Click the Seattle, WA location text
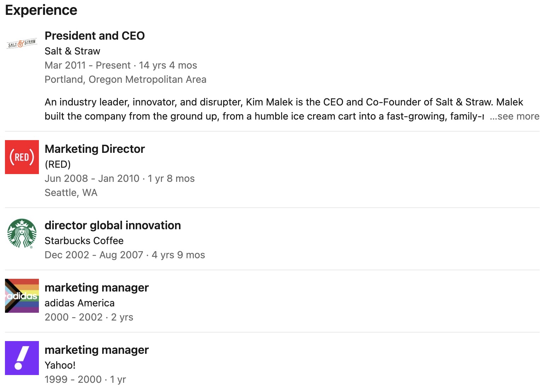 (x=71, y=193)
